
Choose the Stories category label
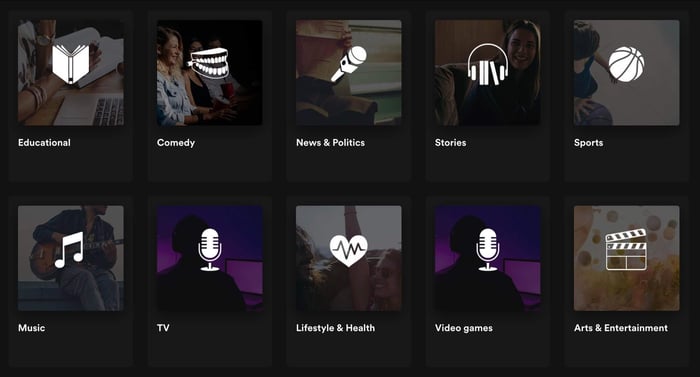[x=450, y=142]
